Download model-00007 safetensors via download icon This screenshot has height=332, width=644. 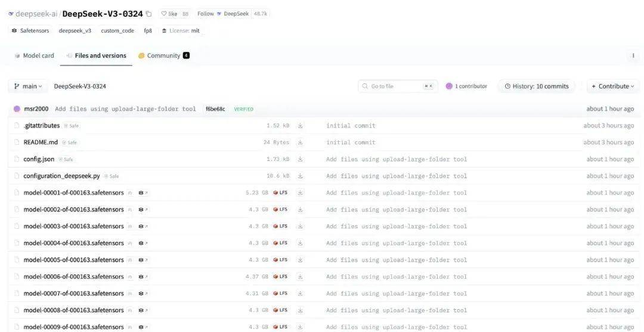300,293
